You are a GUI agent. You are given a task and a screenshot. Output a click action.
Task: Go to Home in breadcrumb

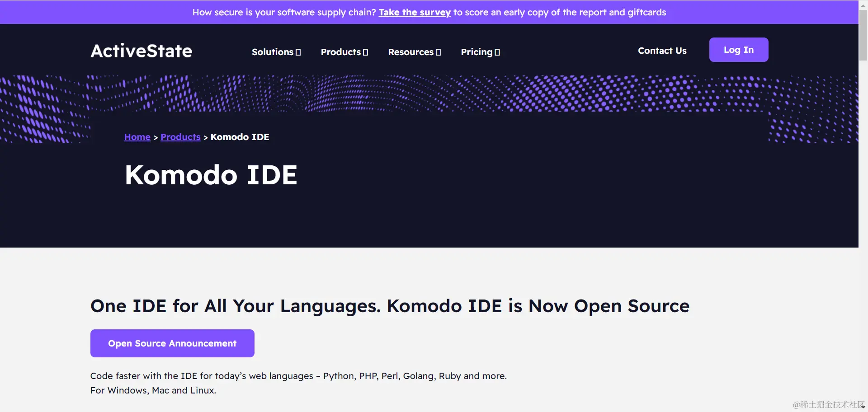pyautogui.click(x=137, y=137)
